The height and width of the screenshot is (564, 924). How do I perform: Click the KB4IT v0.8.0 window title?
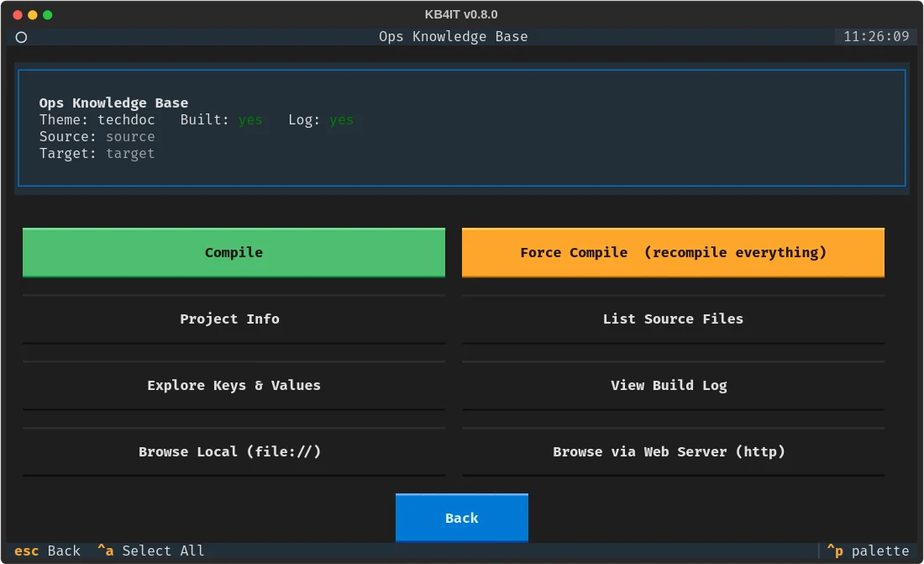461,14
